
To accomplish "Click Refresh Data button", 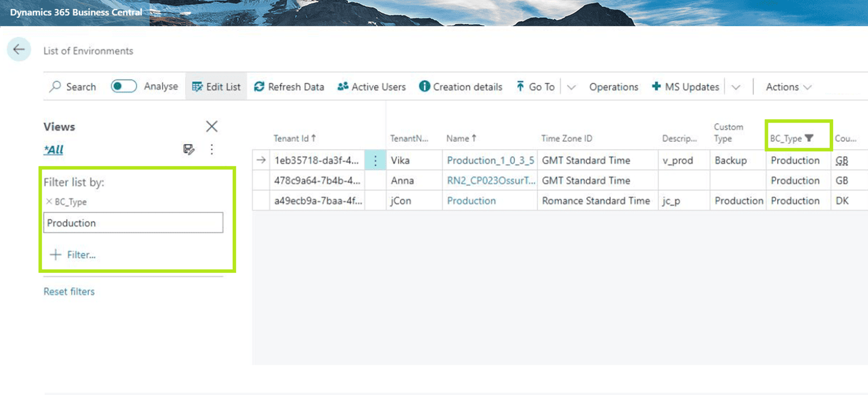I will click(x=289, y=87).
